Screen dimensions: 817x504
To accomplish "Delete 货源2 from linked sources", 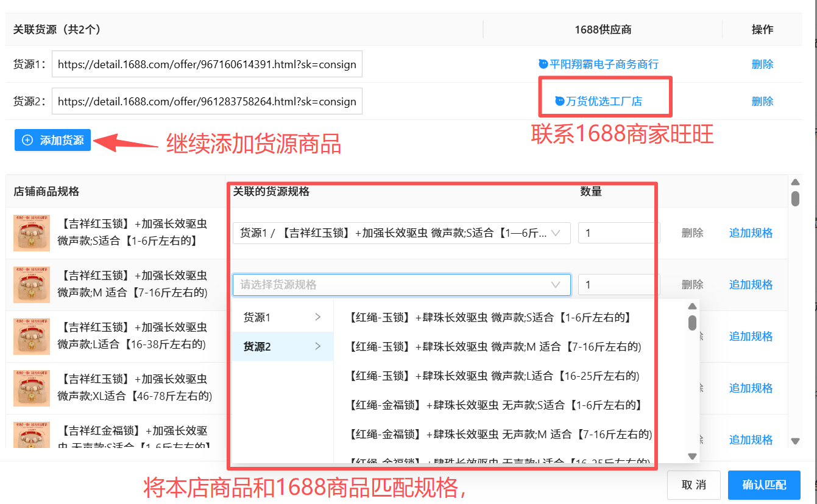I will pos(762,101).
